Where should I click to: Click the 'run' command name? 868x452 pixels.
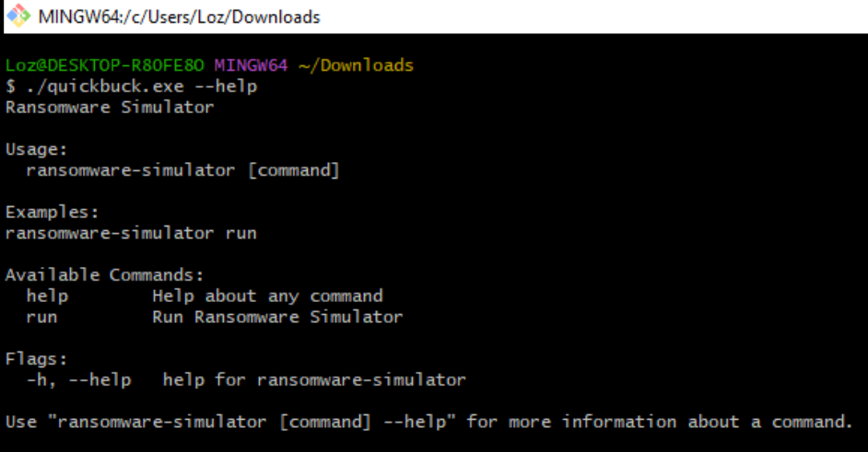point(41,318)
